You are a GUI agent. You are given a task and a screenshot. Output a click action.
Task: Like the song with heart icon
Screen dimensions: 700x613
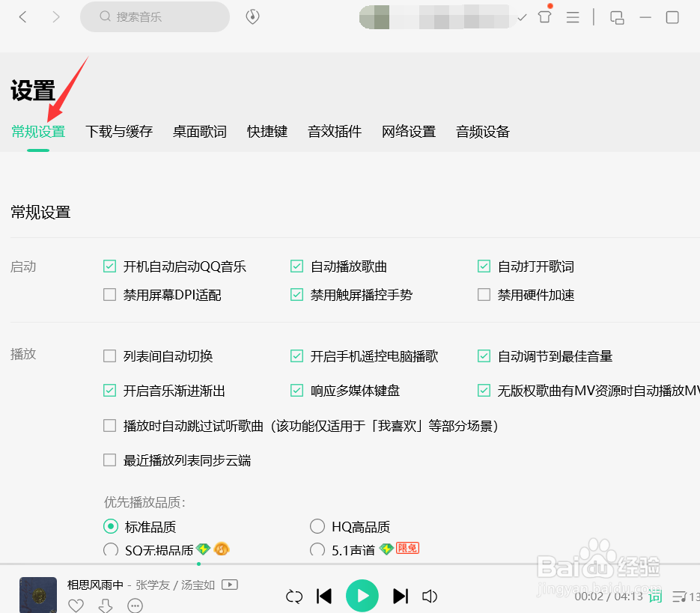[x=76, y=606]
